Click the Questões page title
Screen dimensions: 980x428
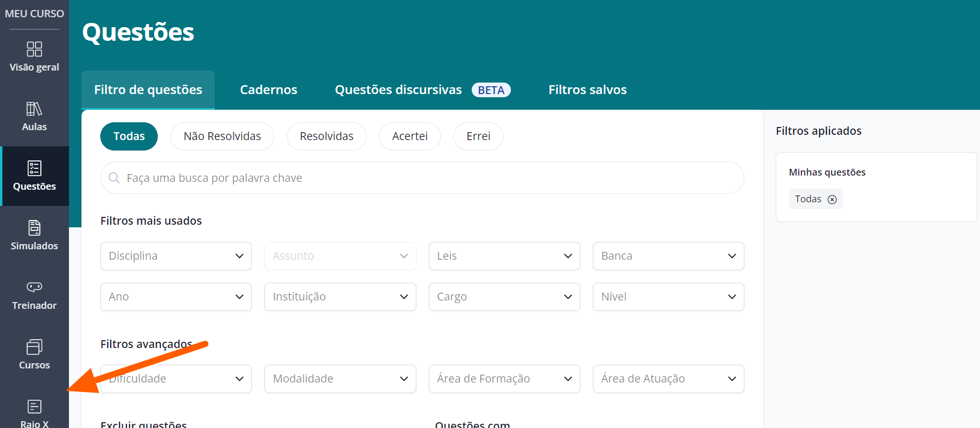(138, 32)
